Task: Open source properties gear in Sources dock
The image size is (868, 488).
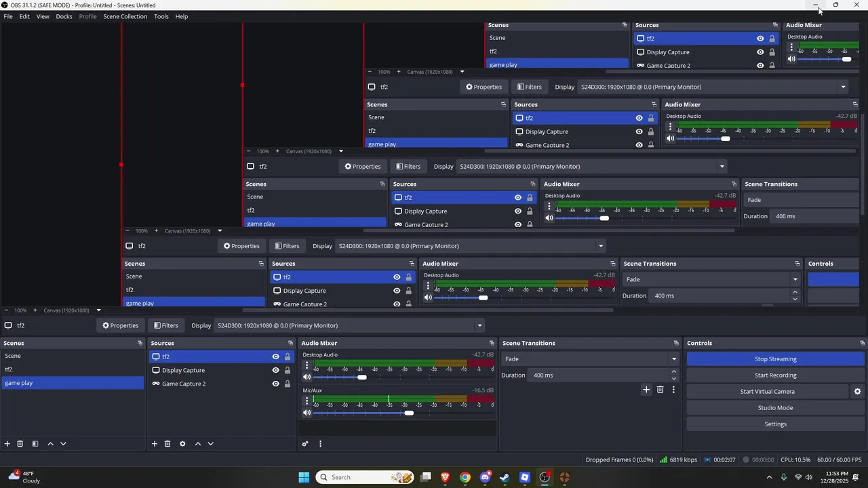Action: (182, 444)
